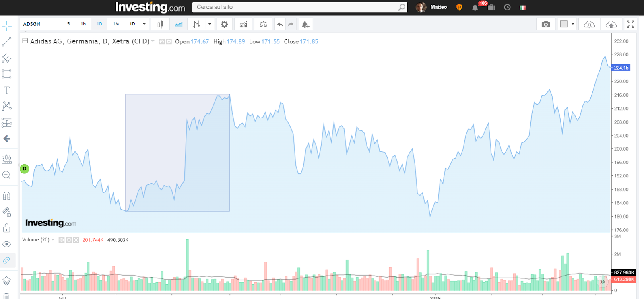Switch to area chart style

click(179, 24)
